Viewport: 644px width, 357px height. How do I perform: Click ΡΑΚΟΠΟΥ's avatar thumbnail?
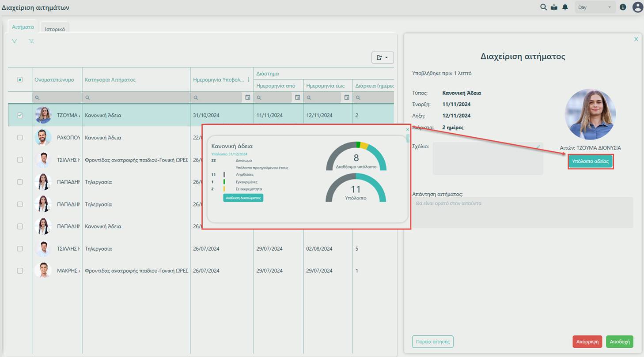click(x=43, y=138)
